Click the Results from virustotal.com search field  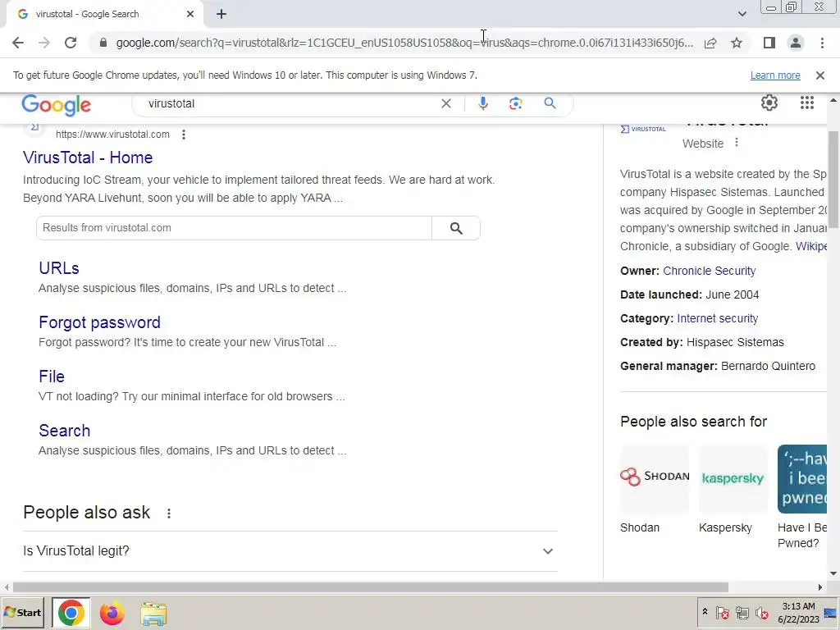pyautogui.click(x=234, y=228)
